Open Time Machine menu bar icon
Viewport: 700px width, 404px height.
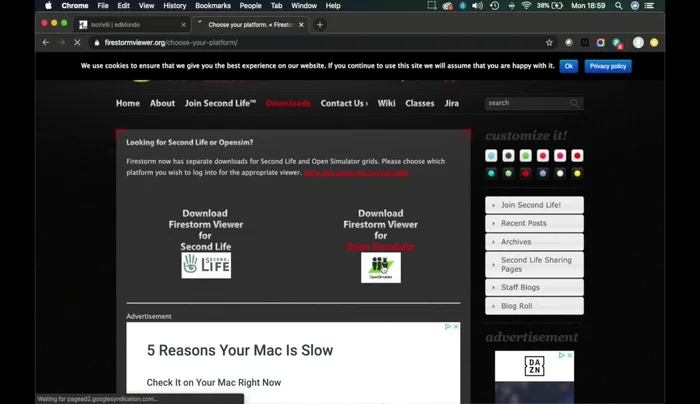pyautogui.click(x=495, y=6)
